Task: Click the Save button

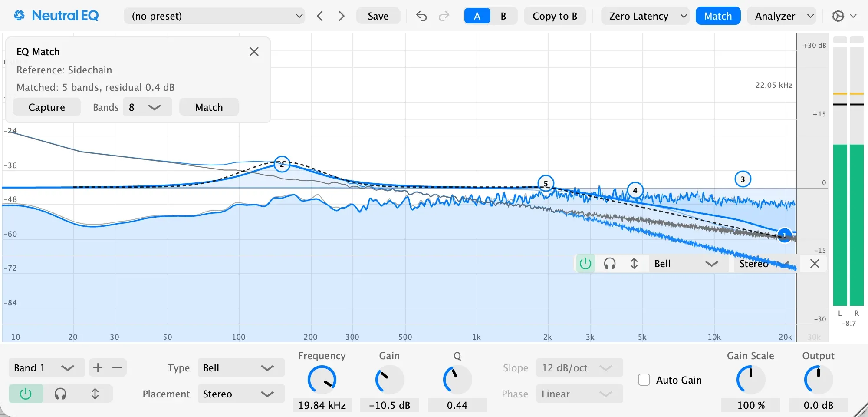Action: (x=378, y=16)
